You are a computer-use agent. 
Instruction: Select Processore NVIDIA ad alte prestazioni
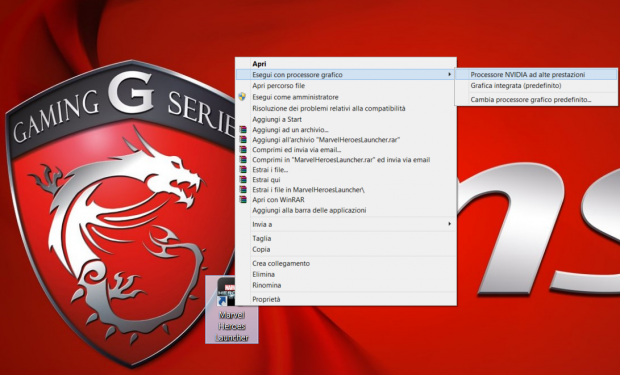point(537,74)
